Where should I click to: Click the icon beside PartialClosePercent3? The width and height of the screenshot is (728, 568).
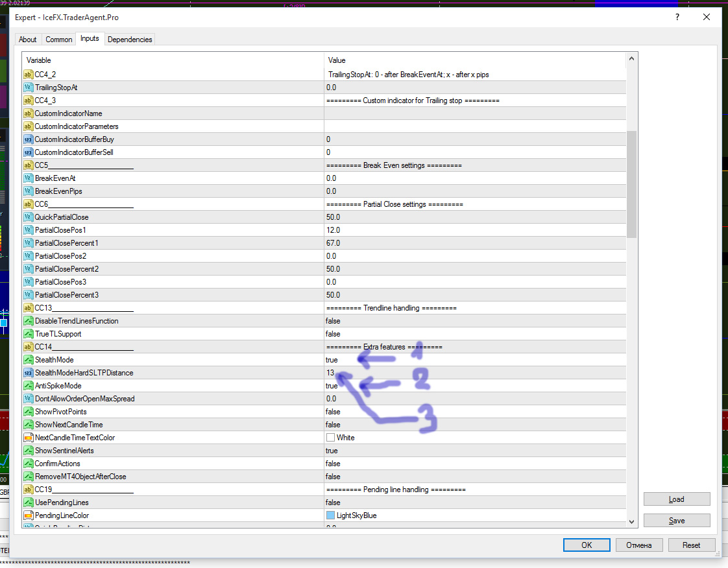[29, 295]
